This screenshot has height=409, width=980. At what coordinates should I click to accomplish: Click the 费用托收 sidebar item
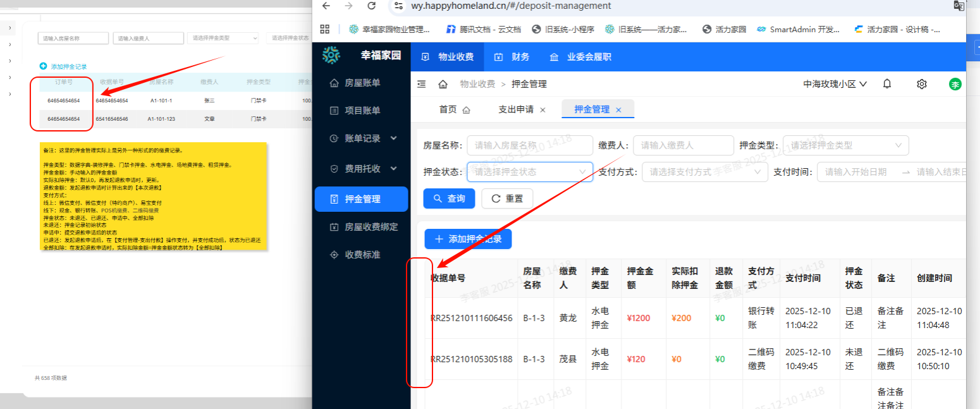click(361, 169)
